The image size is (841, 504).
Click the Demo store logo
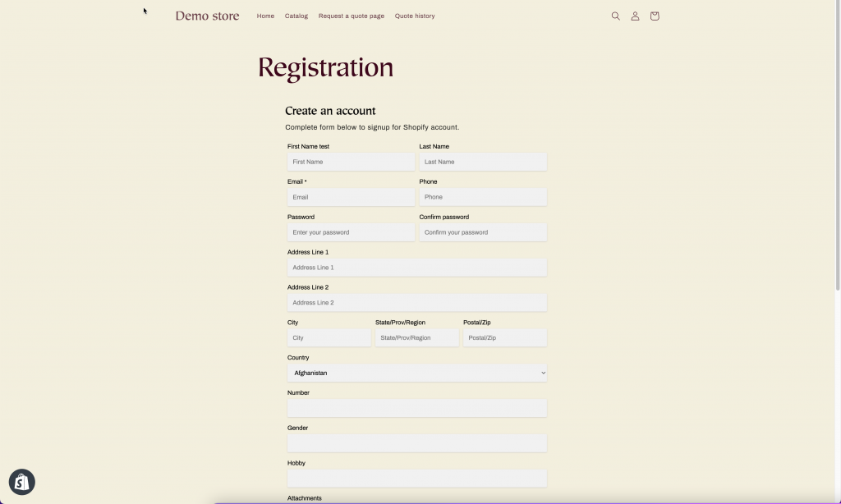pos(207,16)
